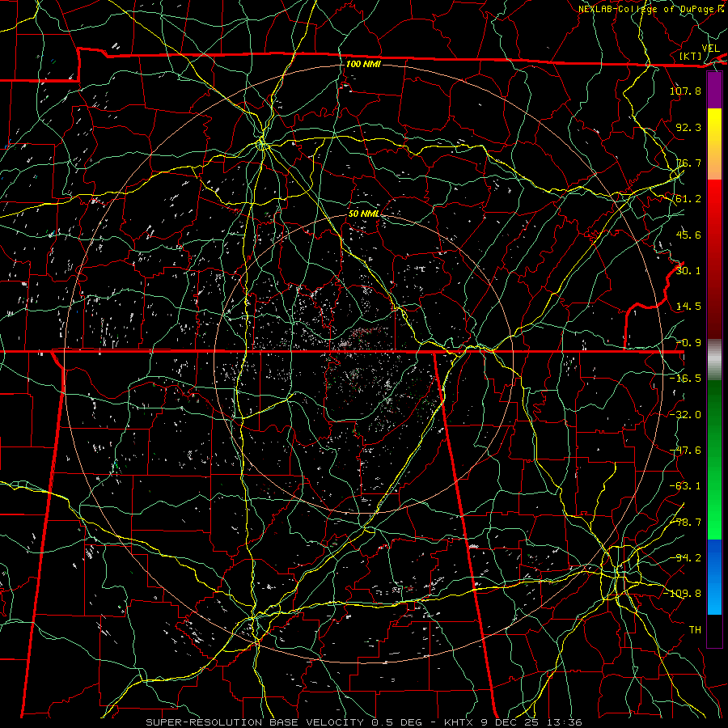Viewport: 728px width, 728px height.
Task: Click the 92.3 velocity scale value
Action: [x=688, y=127]
